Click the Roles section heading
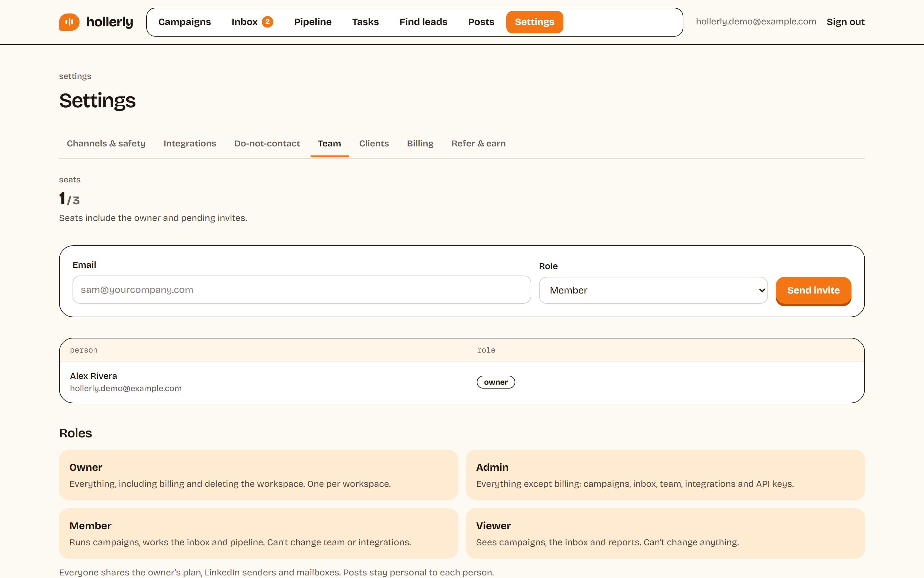Screen dimensions: 924x578 click(x=76, y=433)
